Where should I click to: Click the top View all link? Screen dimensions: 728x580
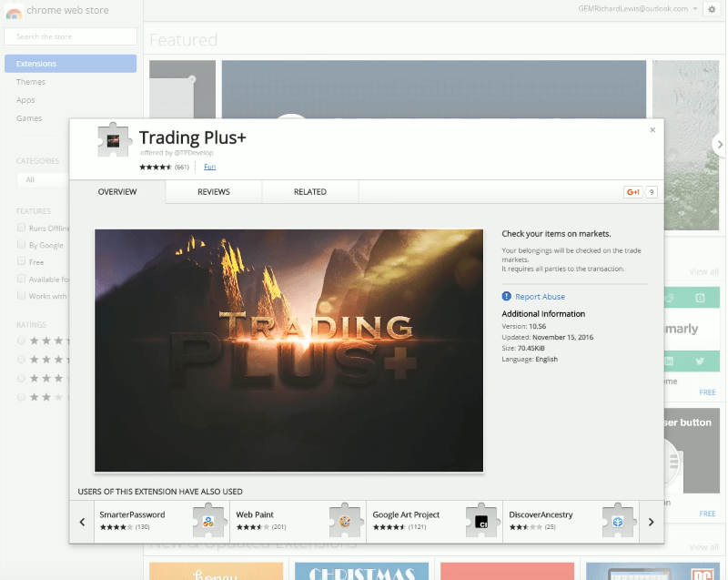[x=703, y=271]
